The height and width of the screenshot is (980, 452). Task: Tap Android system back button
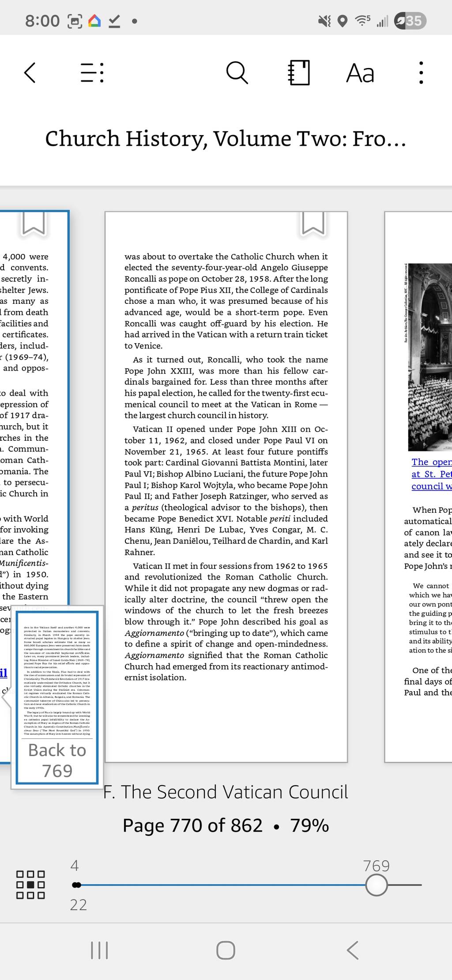tap(353, 950)
